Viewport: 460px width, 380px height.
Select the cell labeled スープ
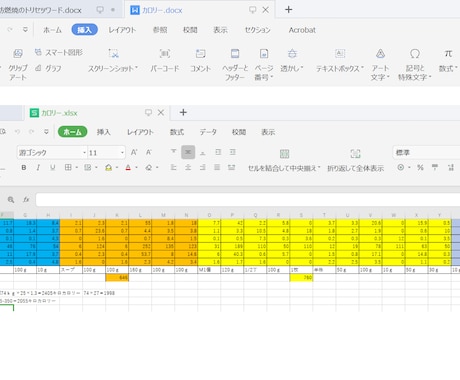[x=71, y=270]
